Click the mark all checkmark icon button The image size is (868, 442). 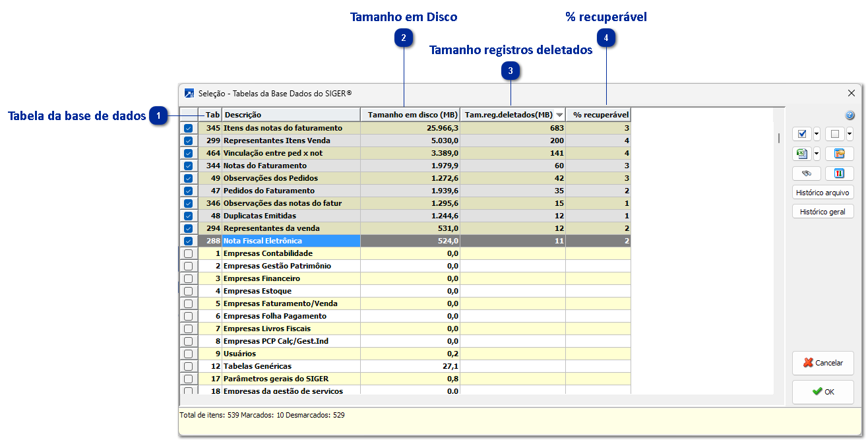(x=802, y=134)
